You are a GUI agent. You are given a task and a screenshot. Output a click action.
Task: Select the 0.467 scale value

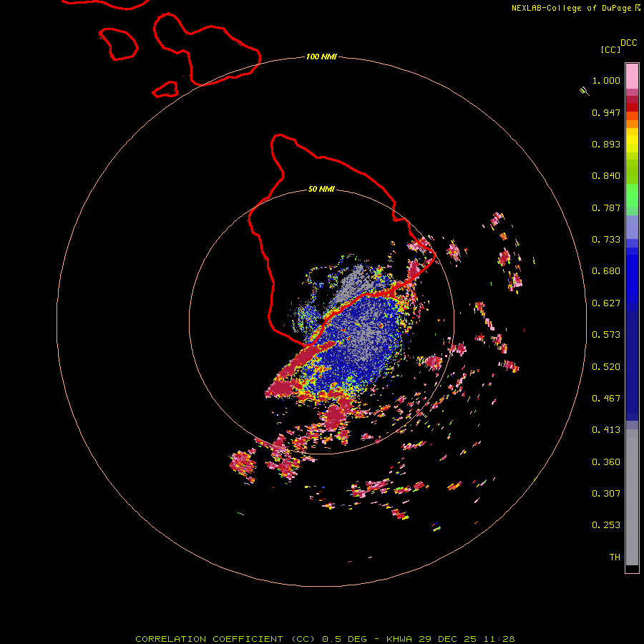coord(606,399)
